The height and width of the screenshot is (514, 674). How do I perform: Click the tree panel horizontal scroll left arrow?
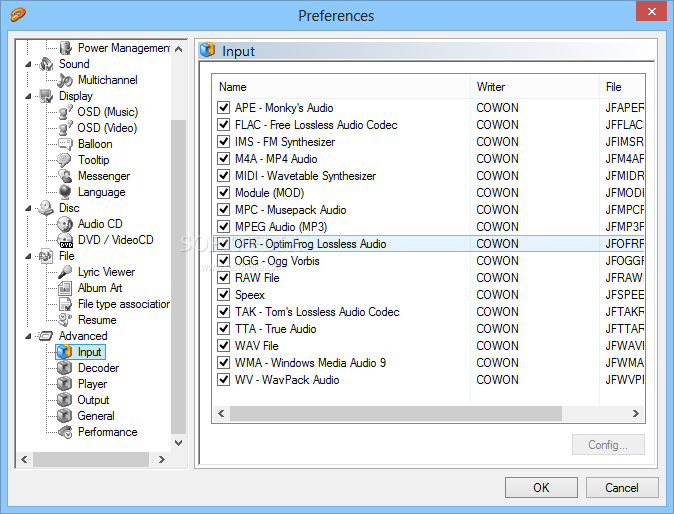click(25, 459)
